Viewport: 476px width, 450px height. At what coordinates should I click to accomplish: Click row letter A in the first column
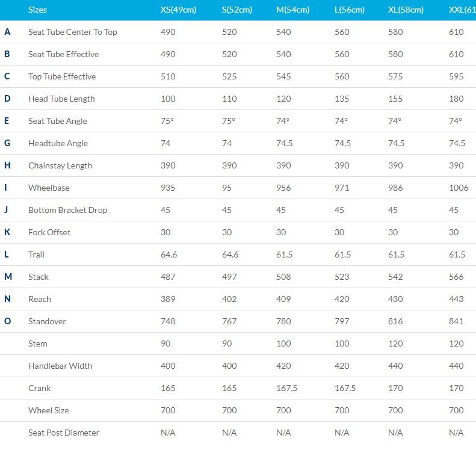[7, 32]
